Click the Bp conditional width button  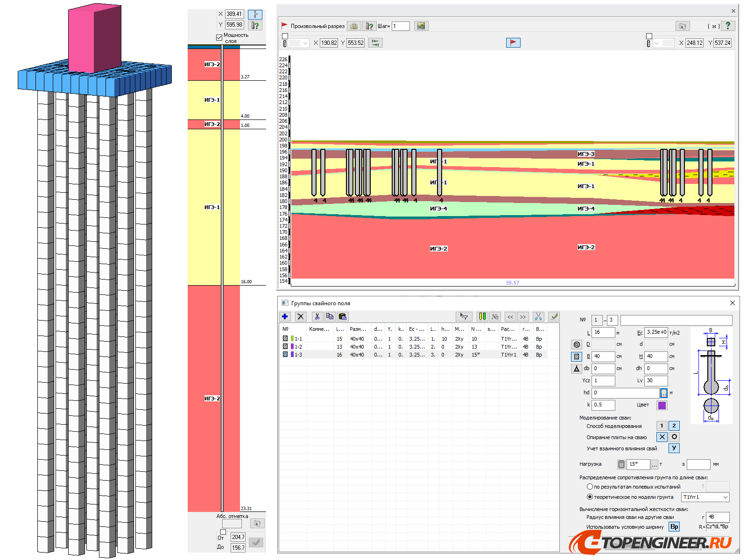[674, 527]
